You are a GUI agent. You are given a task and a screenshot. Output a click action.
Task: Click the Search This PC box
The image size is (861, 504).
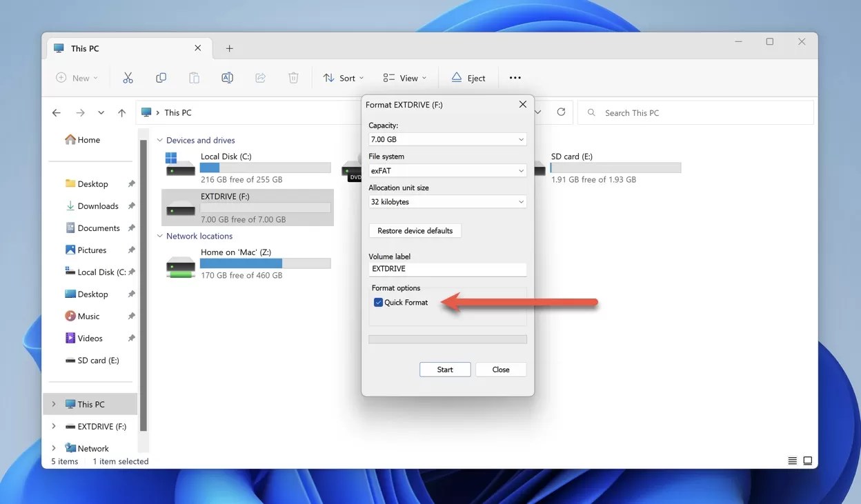click(x=695, y=112)
